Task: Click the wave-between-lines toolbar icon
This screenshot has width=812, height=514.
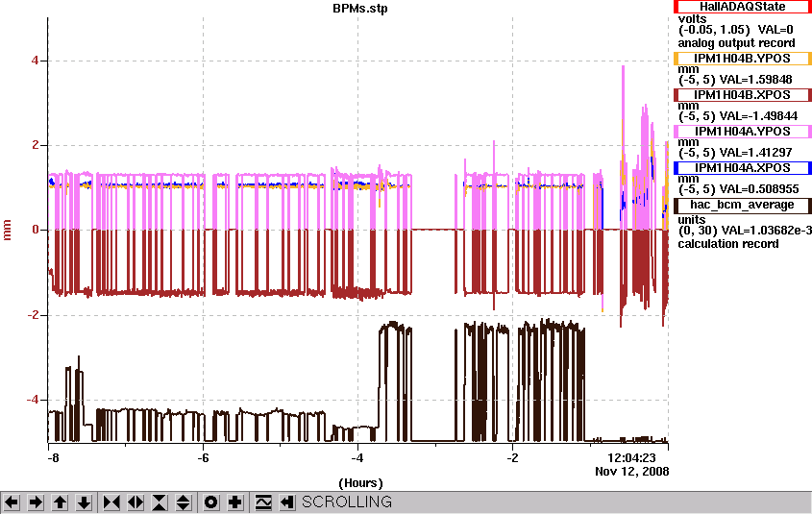Action: point(263,502)
